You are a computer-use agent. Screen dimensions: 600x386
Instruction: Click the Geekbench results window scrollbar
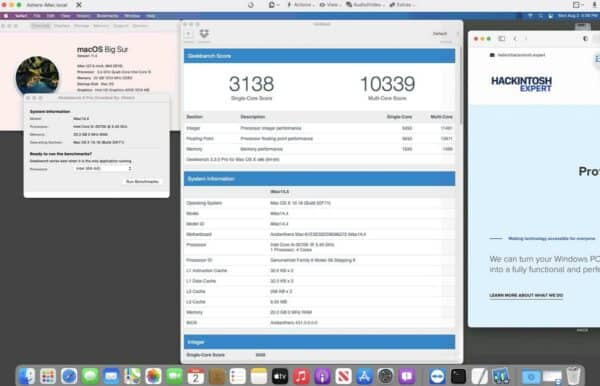coord(460,84)
